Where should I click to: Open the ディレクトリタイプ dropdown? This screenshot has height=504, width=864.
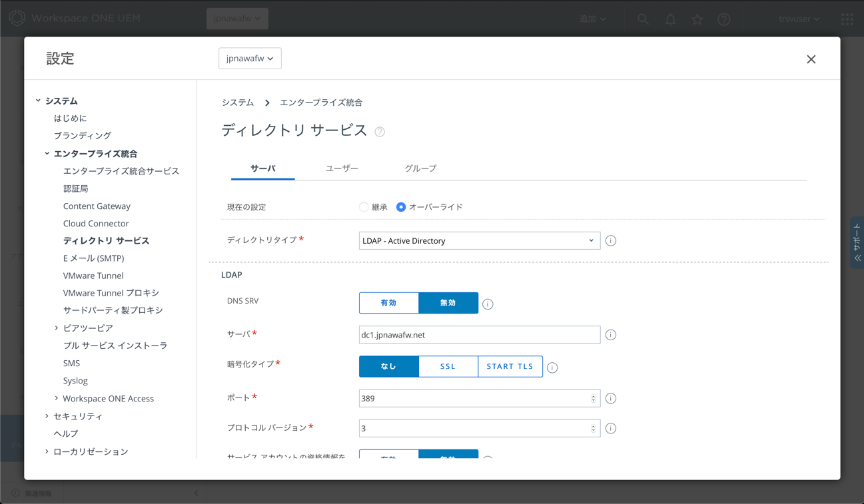tap(480, 240)
